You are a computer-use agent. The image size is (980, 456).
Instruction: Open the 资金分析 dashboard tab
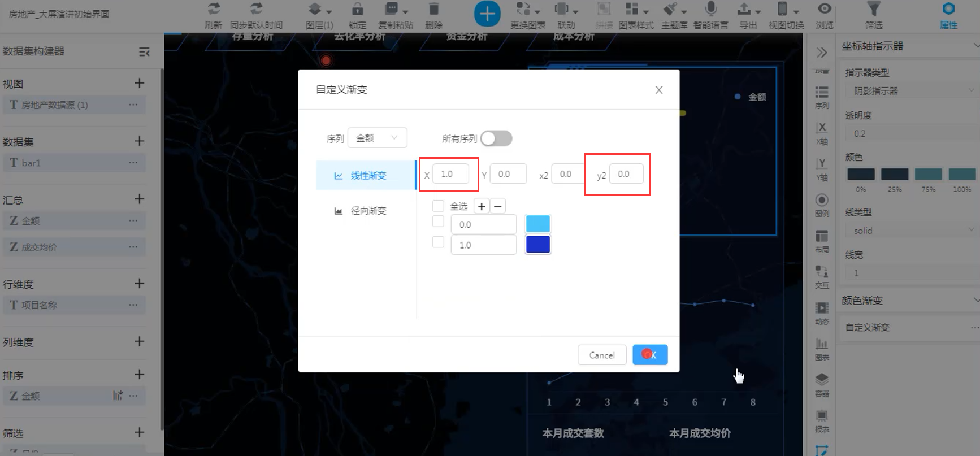tap(467, 37)
